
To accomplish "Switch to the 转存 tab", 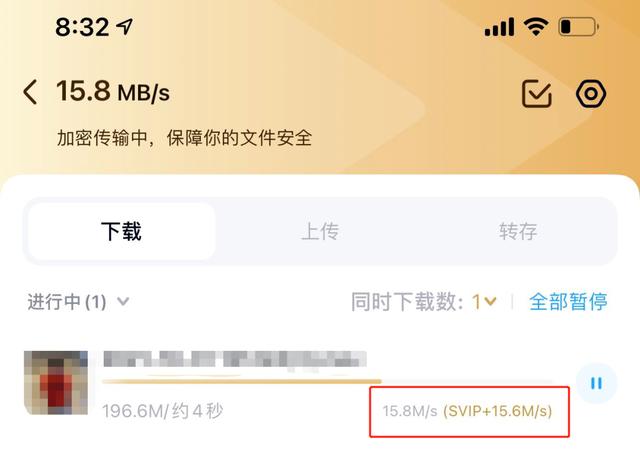I will click(518, 231).
